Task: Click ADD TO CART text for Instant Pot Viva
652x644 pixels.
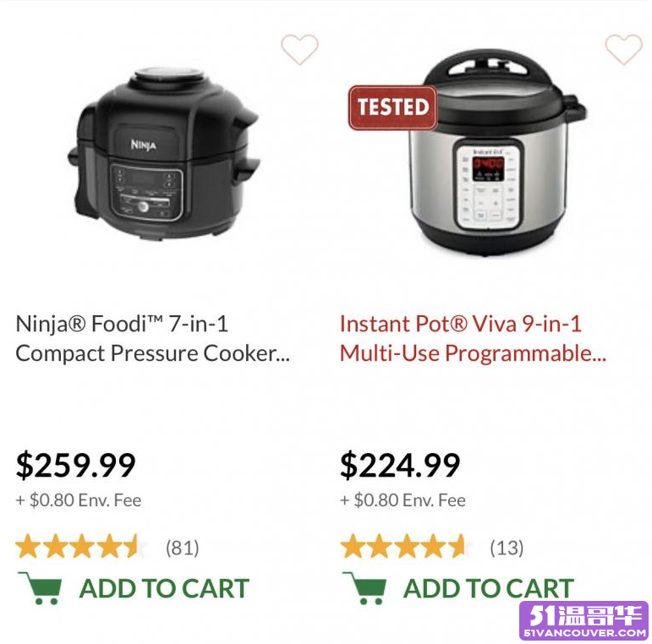Action: (x=489, y=589)
